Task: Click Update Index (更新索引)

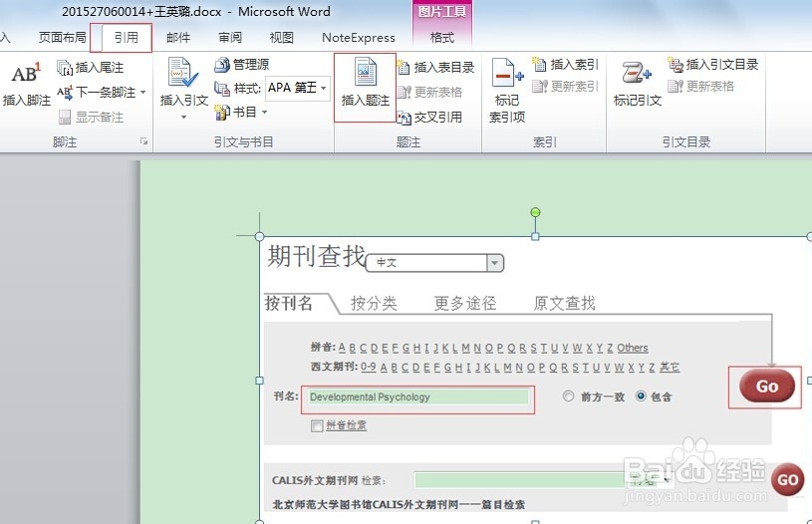Action: (x=565, y=86)
